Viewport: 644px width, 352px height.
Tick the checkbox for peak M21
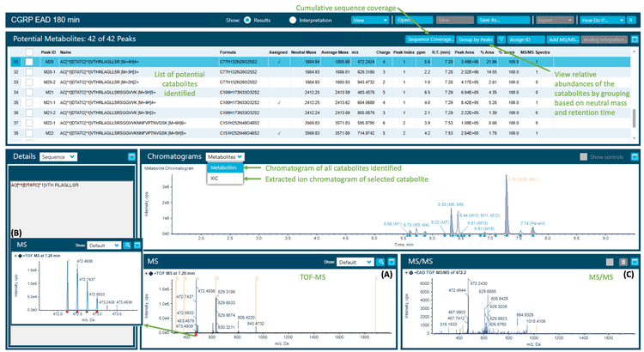pyautogui.click(x=28, y=92)
